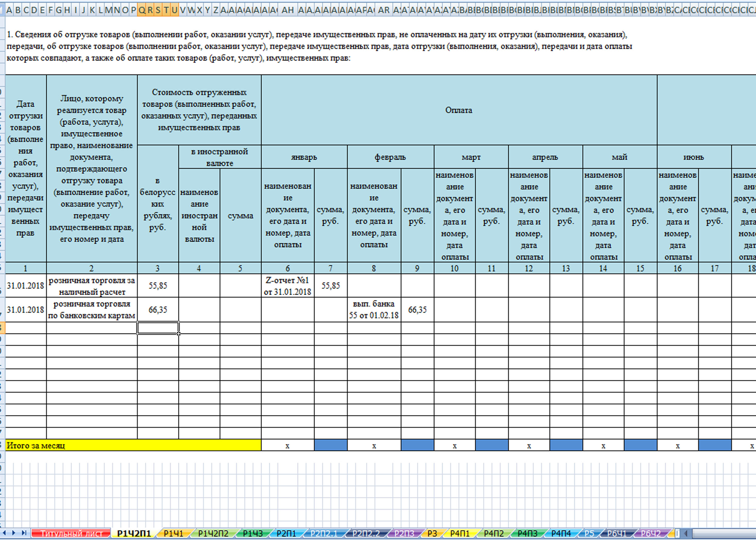Image resolution: width=756 pixels, height=540 pixels.
Task: Switch to the Р1Ч2П2 sheet tab
Action: [213, 533]
